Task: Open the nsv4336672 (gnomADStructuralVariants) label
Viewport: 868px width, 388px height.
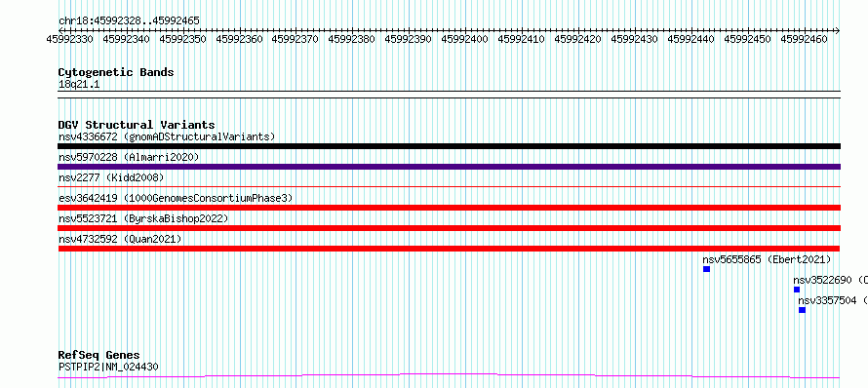Action: pos(167,136)
